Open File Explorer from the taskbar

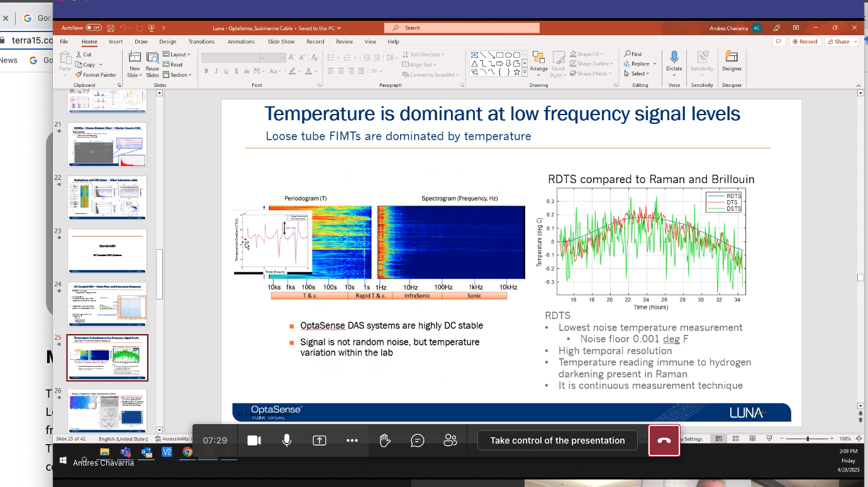105,452
